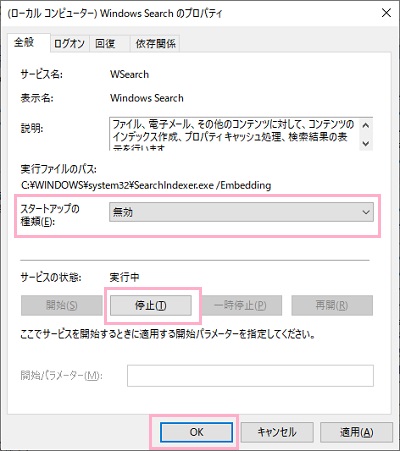Close the Windows Search properties dialog
This screenshot has width=400, height=451.
click(x=386, y=13)
